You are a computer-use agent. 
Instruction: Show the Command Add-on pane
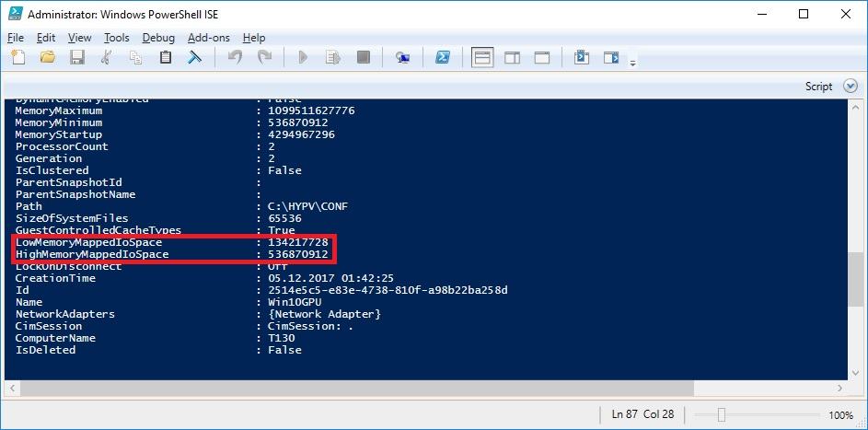tap(611, 57)
